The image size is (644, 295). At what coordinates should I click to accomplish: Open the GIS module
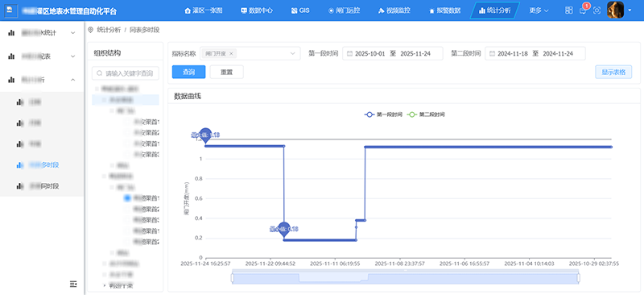(x=299, y=10)
